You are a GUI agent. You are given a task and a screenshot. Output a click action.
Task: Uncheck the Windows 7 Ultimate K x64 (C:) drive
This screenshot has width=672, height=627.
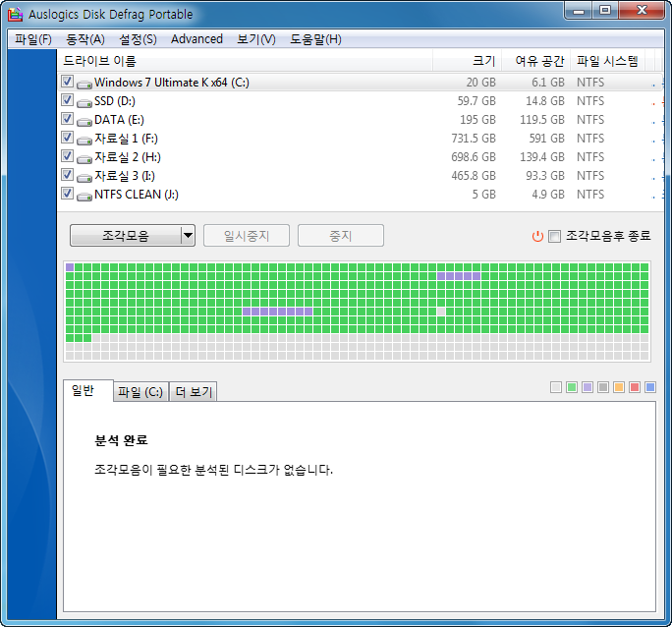pyautogui.click(x=67, y=82)
